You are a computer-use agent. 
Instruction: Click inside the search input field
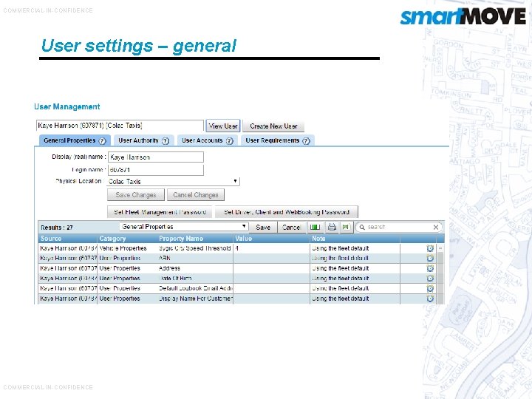398,227
